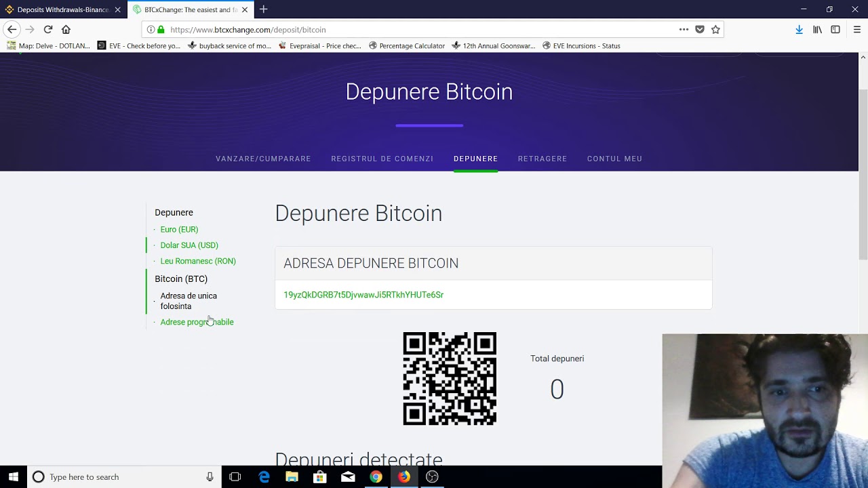Click the URL address bar
The image size is (868, 488).
(x=407, y=30)
